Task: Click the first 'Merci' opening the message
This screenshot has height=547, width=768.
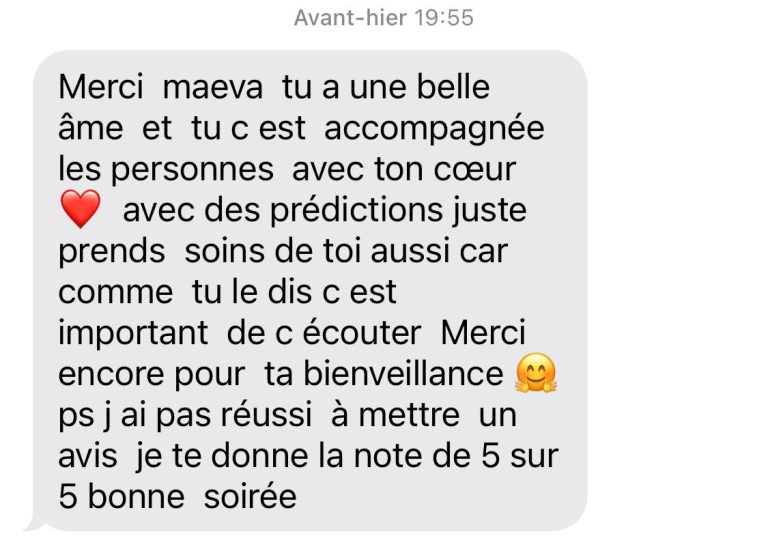Action: pos(101,87)
